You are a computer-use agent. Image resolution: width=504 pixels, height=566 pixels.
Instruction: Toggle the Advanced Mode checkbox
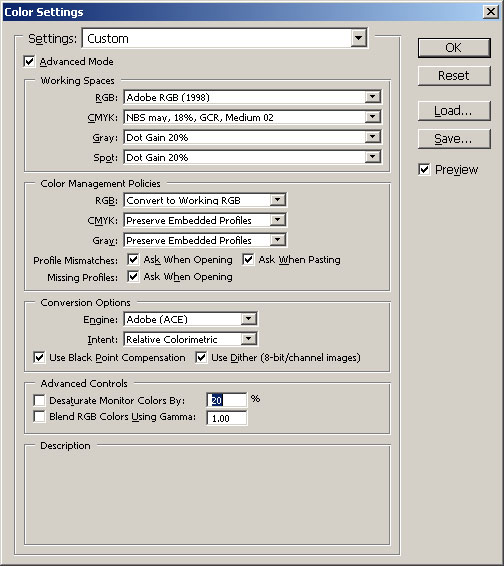[29, 61]
